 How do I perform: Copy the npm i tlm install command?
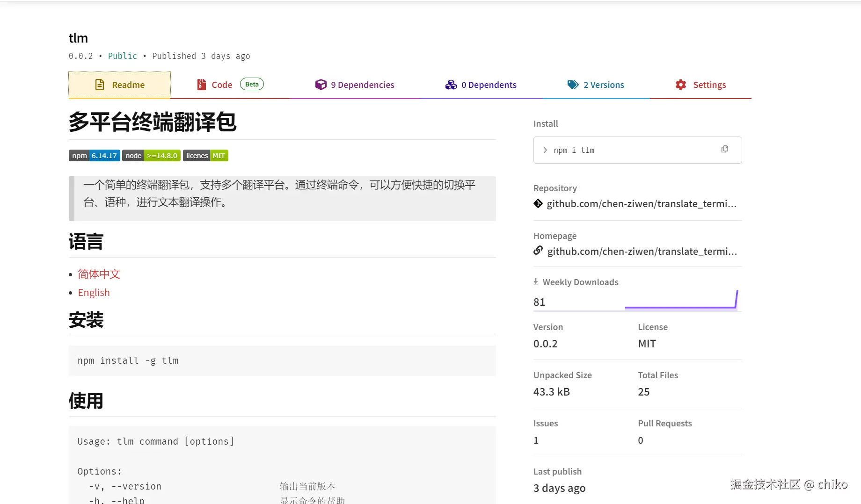[x=725, y=149]
